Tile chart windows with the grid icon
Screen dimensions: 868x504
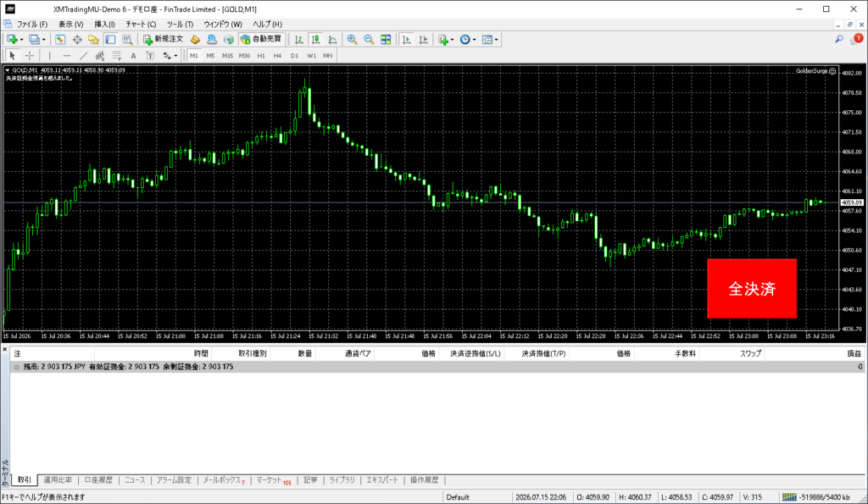[386, 39]
